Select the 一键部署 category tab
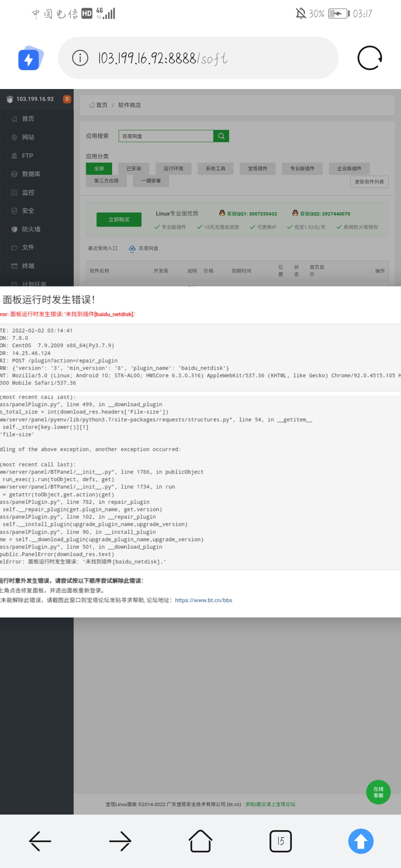The height and width of the screenshot is (868, 401). coord(151,181)
